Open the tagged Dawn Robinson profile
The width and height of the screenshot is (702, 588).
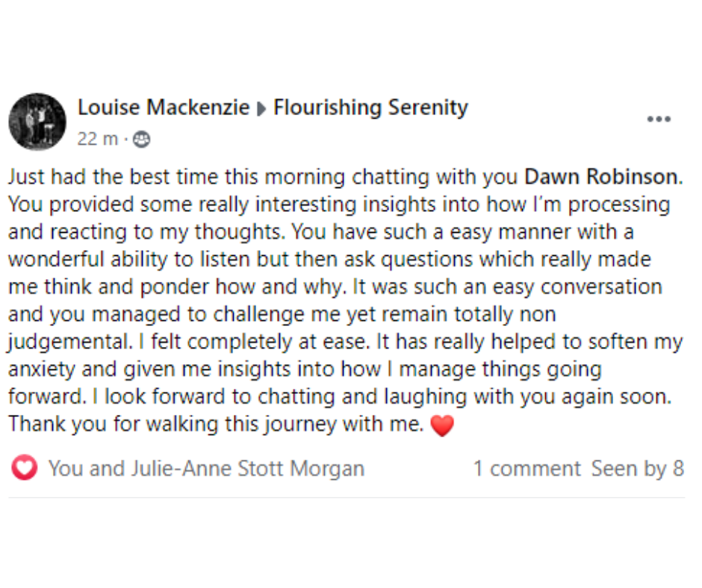tap(601, 177)
